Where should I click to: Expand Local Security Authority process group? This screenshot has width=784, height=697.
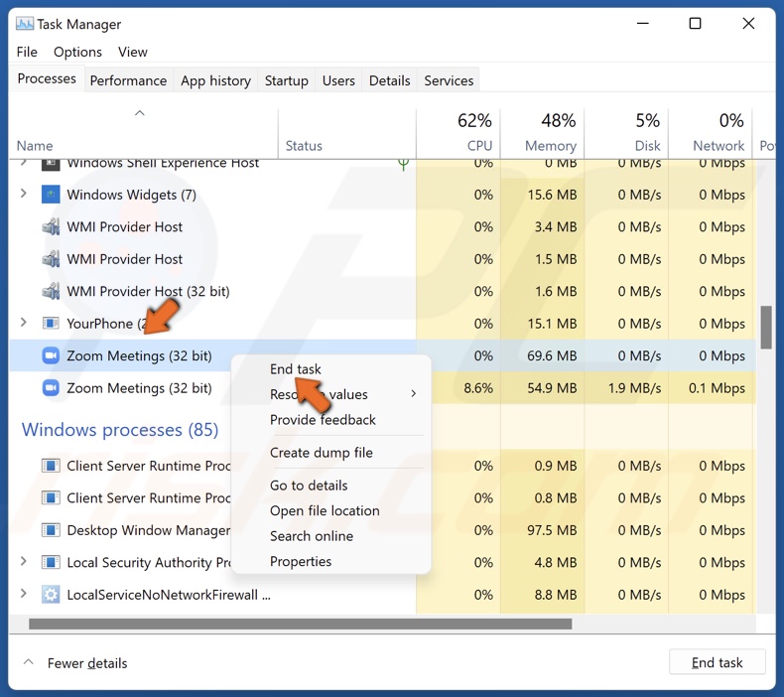[x=23, y=561]
